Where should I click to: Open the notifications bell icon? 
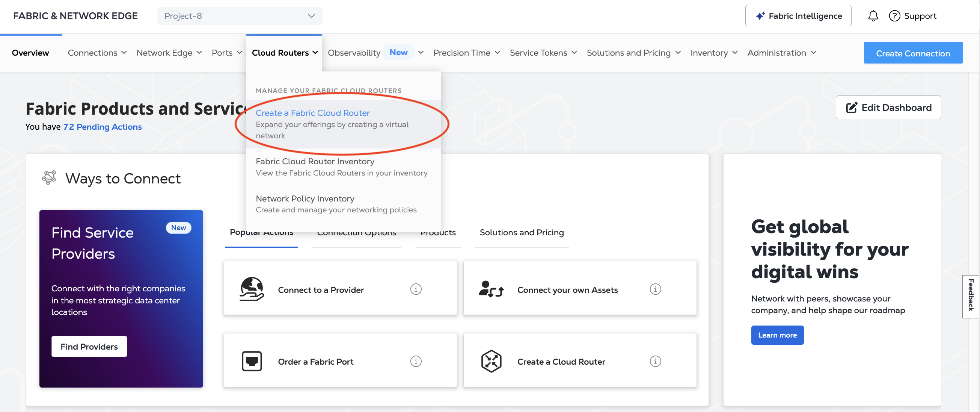coord(873,16)
